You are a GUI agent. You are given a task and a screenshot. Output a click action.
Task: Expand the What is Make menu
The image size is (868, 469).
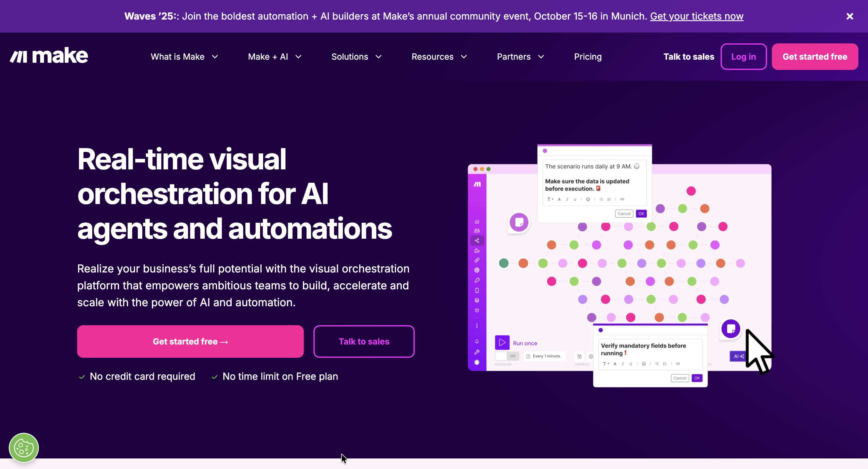click(x=184, y=57)
